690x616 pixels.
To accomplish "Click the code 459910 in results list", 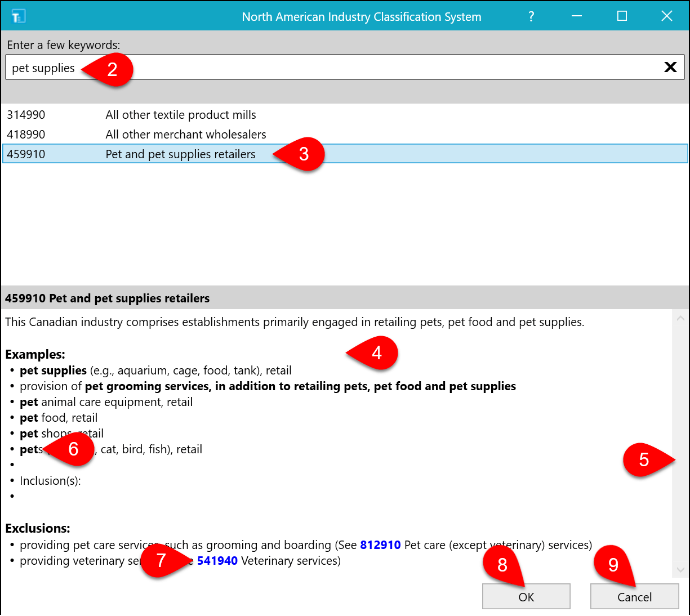I will [x=26, y=154].
